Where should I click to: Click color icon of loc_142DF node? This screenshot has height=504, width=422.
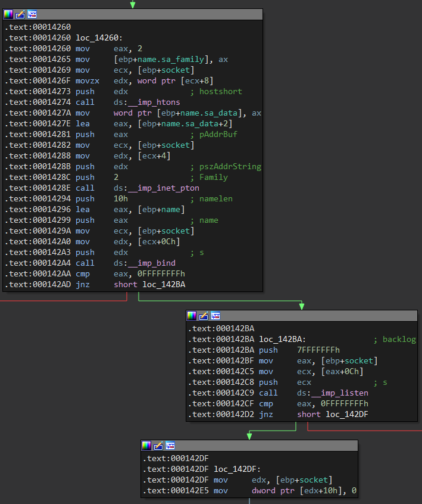point(146,446)
